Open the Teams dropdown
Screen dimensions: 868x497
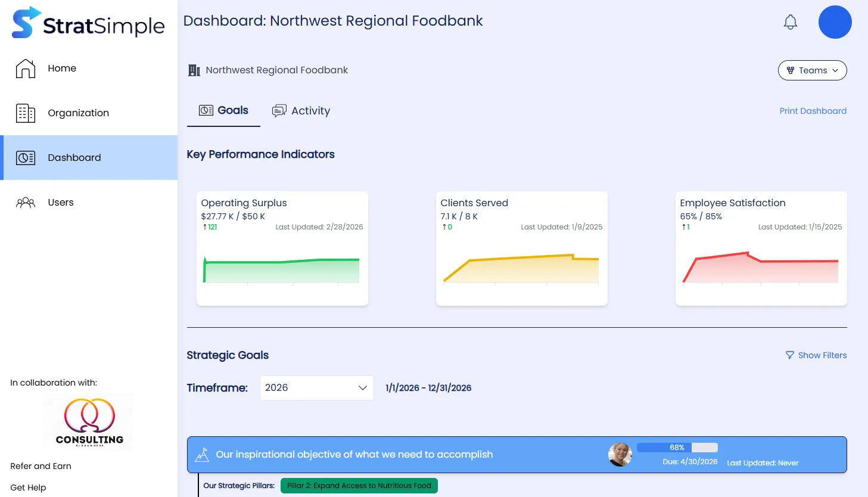click(x=813, y=70)
